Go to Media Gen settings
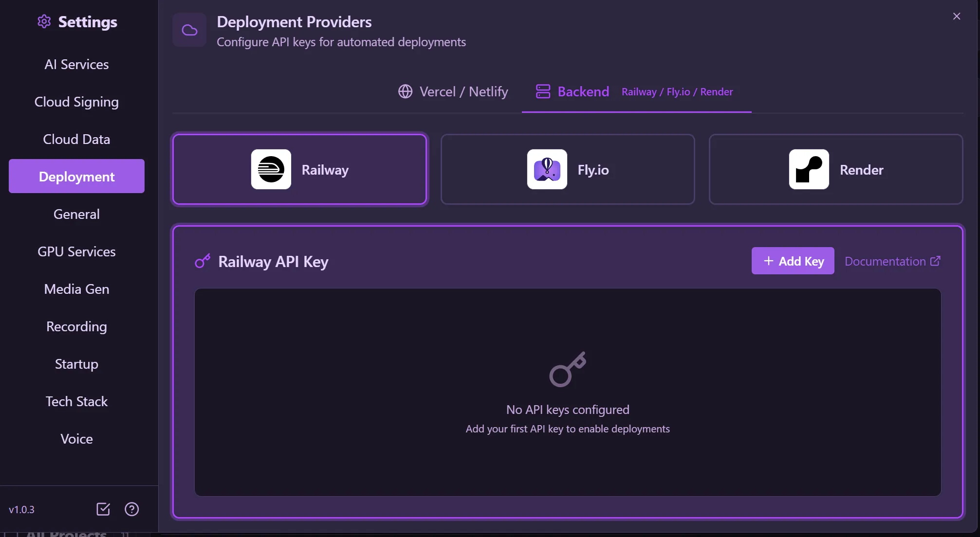 point(76,289)
